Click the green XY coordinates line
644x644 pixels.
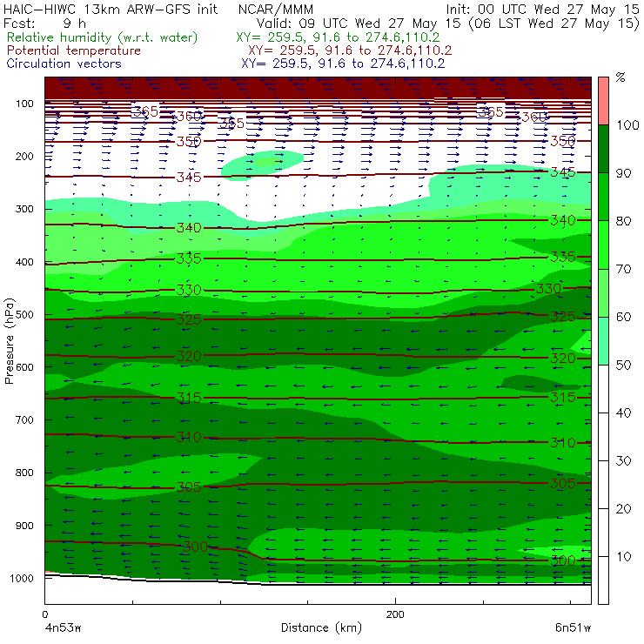[x=338, y=37]
